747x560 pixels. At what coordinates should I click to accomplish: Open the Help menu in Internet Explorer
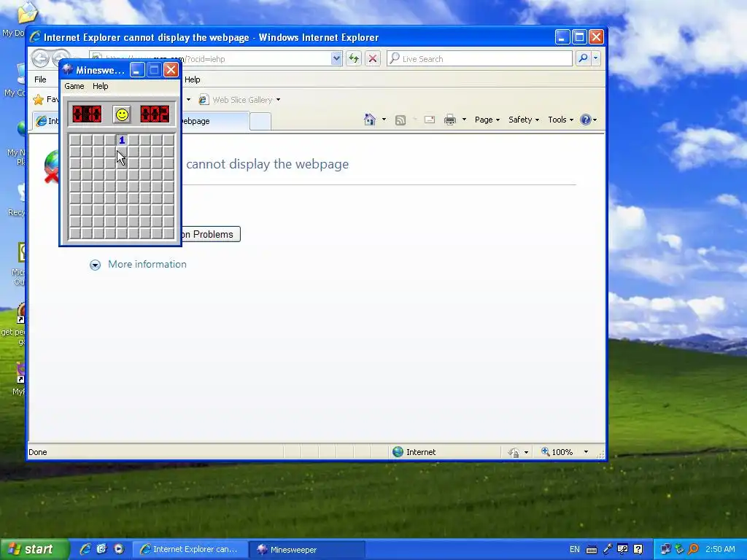tap(193, 79)
